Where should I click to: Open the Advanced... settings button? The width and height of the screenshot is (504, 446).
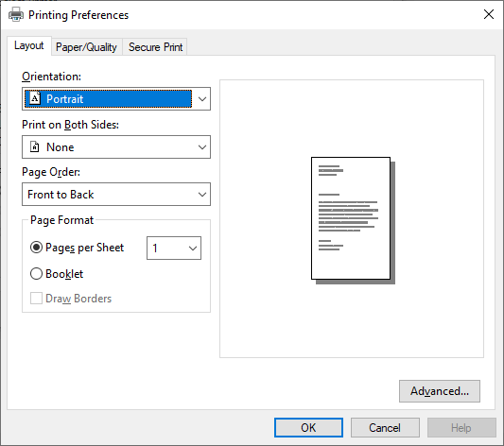tap(440, 391)
